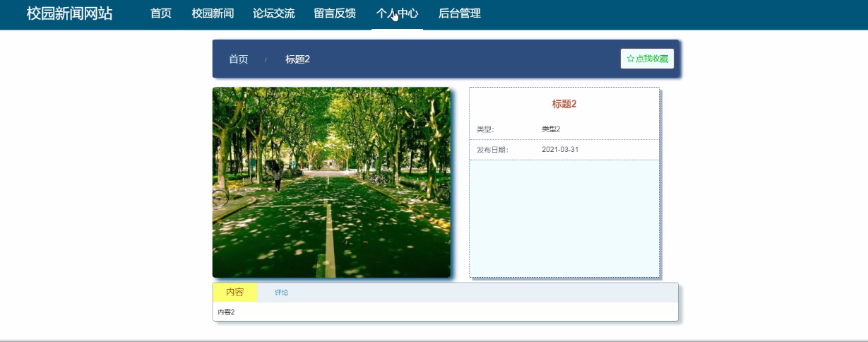Screen dimensions: 868x342
Task: Switch to the 评论 comments tab
Action: point(281,293)
